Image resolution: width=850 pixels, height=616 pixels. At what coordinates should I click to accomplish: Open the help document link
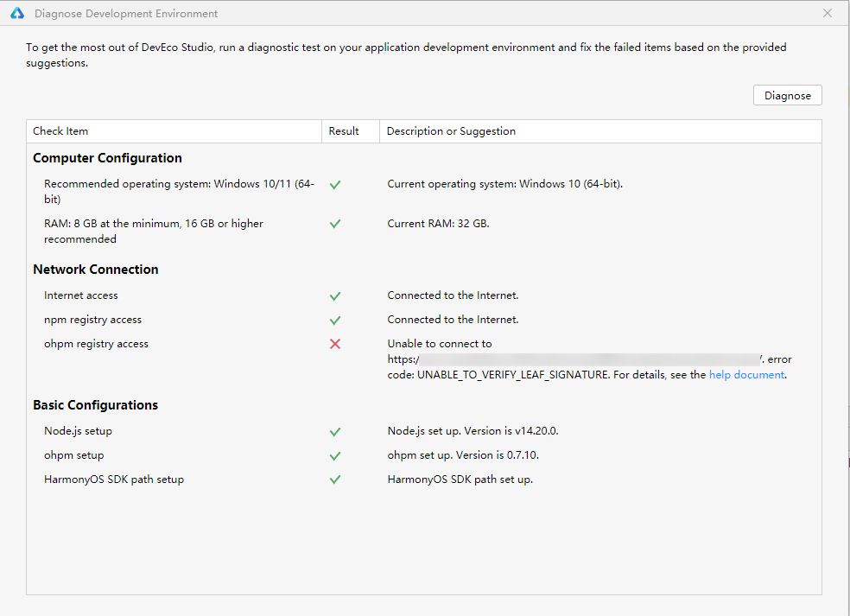pos(746,374)
